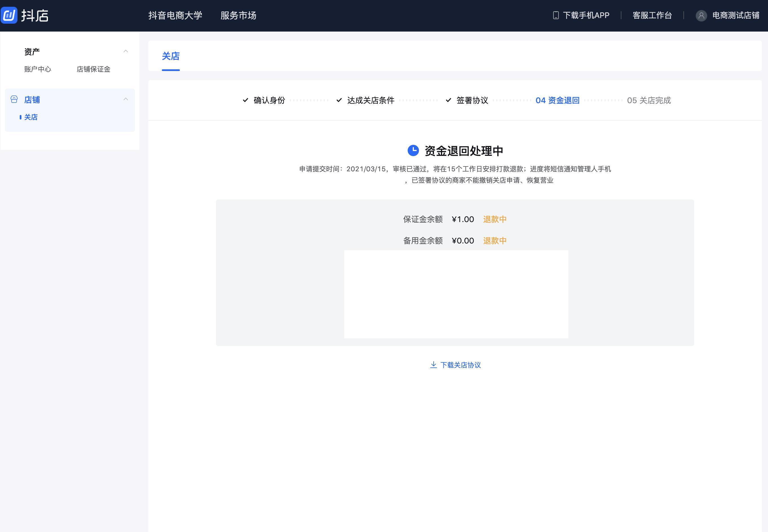Click step 04 资金退回
This screenshot has height=532, width=768.
point(558,100)
